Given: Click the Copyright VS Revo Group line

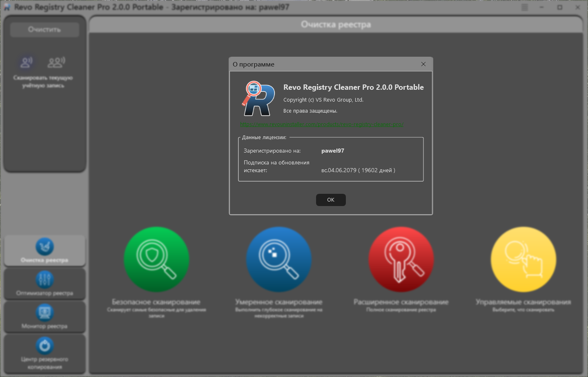Looking at the screenshot, I should [323, 100].
